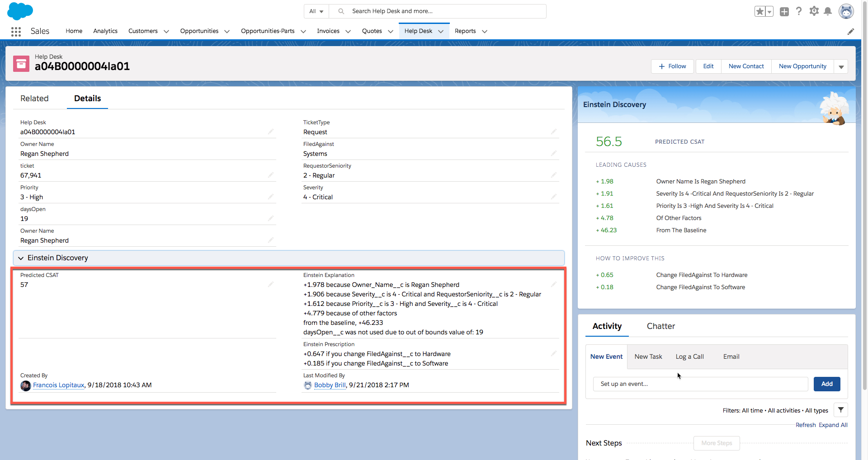
Task: Open the App Launcher grid icon
Action: coord(16,31)
